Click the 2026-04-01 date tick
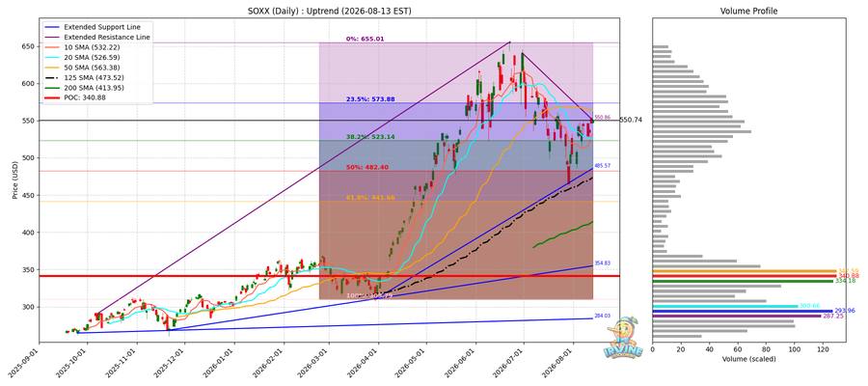The width and height of the screenshot is (868, 386). click(366, 362)
